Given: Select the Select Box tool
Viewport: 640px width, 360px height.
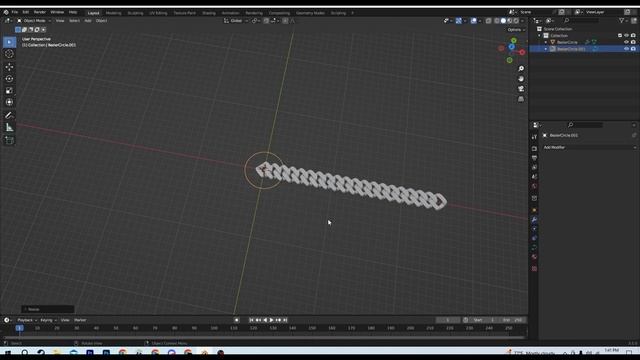Looking at the screenshot, I should [9, 42].
